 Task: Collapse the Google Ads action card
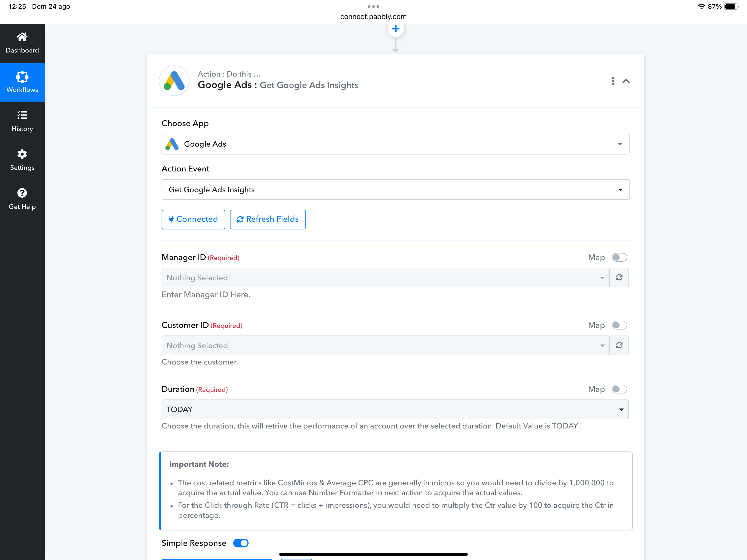[x=626, y=81]
